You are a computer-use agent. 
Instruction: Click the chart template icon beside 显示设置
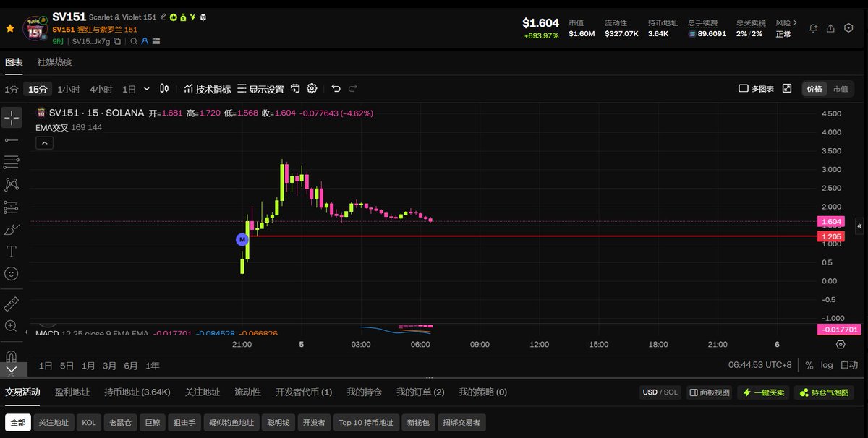pyautogui.click(x=295, y=89)
